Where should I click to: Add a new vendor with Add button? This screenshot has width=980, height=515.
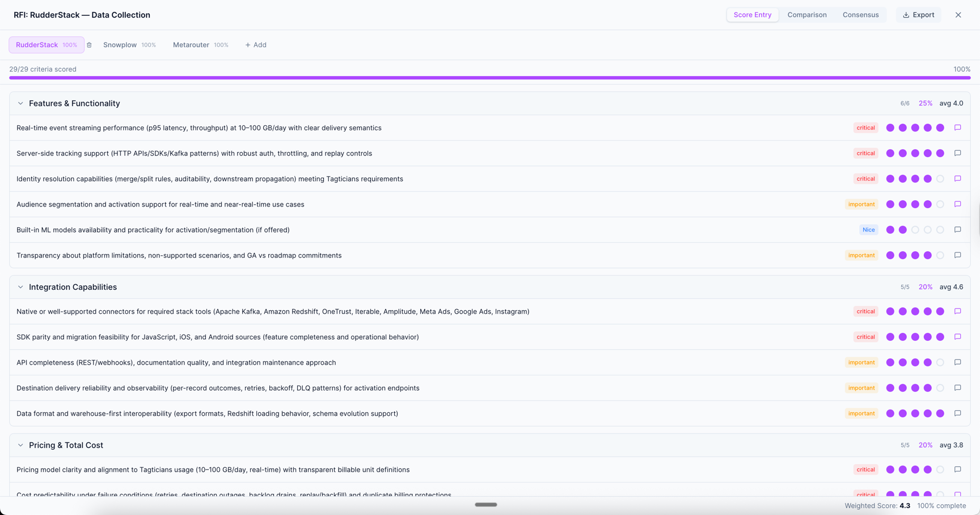pos(256,45)
